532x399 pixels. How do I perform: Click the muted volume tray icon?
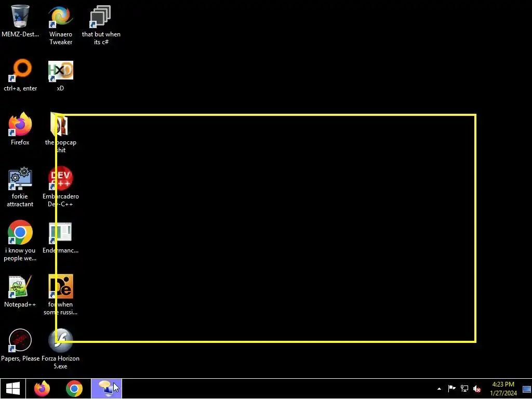tap(477, 389)
